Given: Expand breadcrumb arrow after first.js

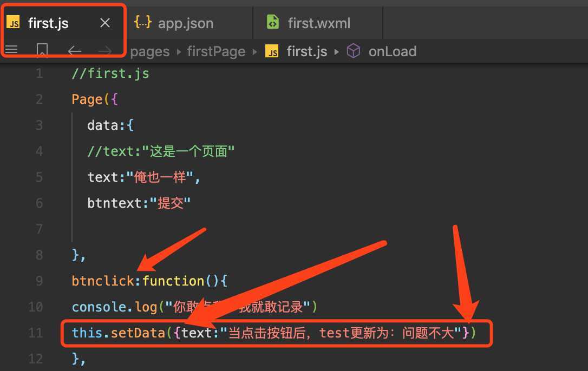Looking at the screenshot, I should pos(336,52).
